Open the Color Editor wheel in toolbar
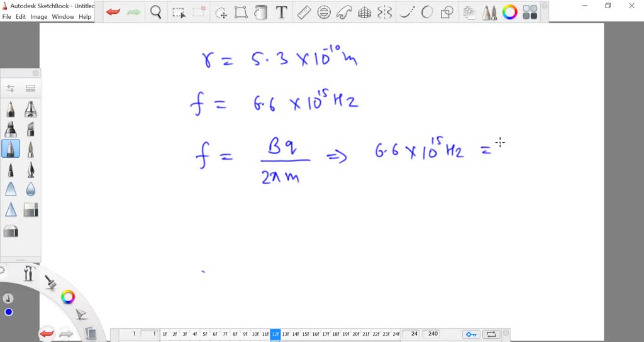The width and height of the screenshot is (644, 342). point(509,13)
